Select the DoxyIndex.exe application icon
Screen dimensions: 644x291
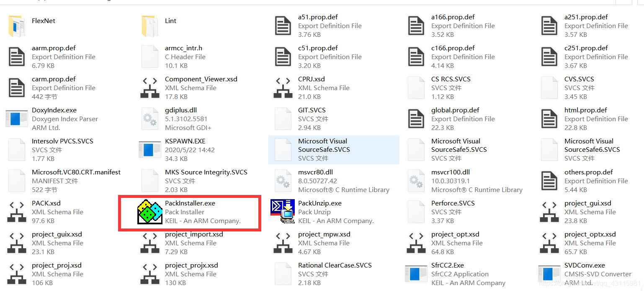point(17,119)
